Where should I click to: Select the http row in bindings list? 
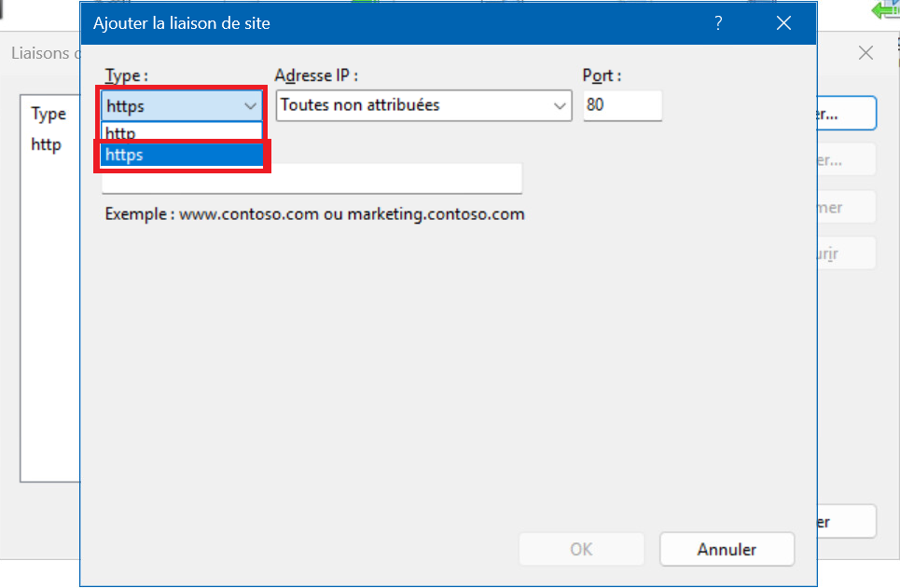pos(46,144)
